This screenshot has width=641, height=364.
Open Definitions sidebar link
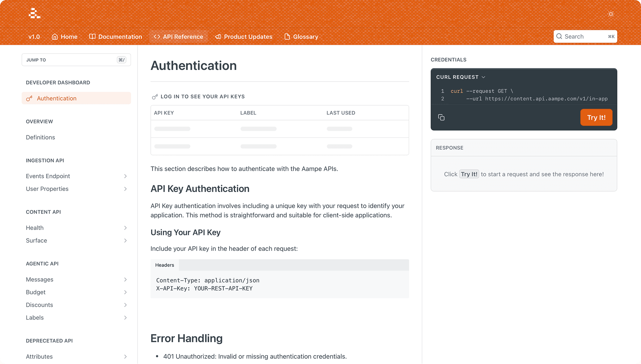tap(40, 137)
